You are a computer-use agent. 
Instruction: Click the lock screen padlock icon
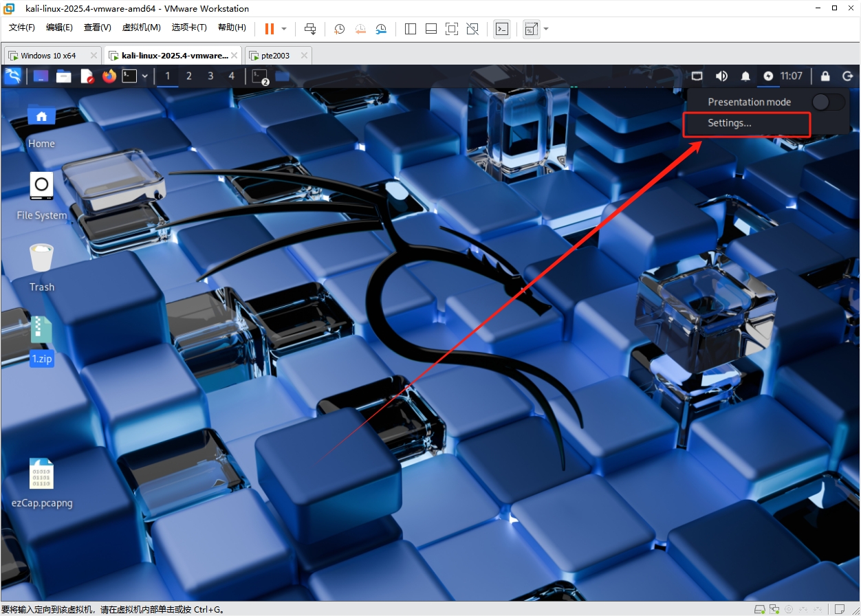(x=825, y=76)
